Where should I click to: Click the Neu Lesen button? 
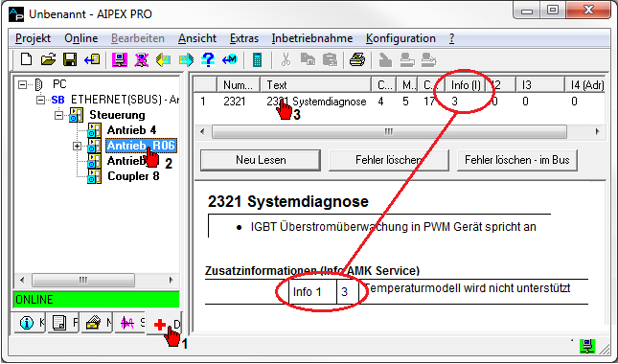pos(261,160)
